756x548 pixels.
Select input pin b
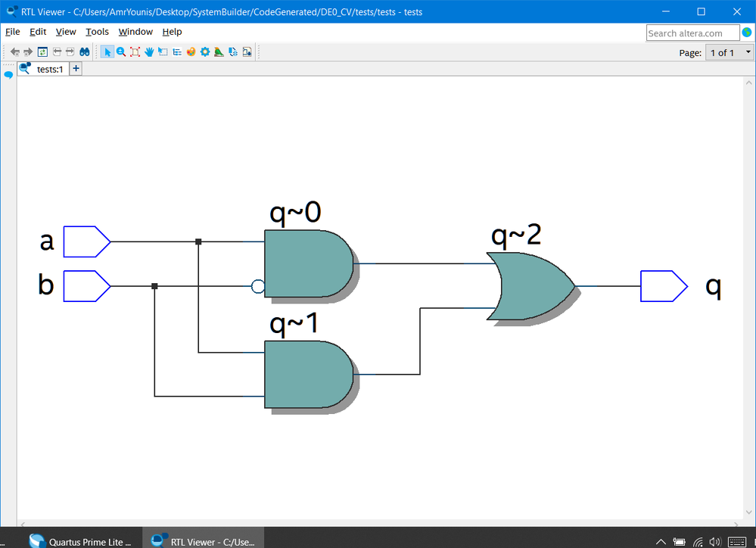pos(87,286)
